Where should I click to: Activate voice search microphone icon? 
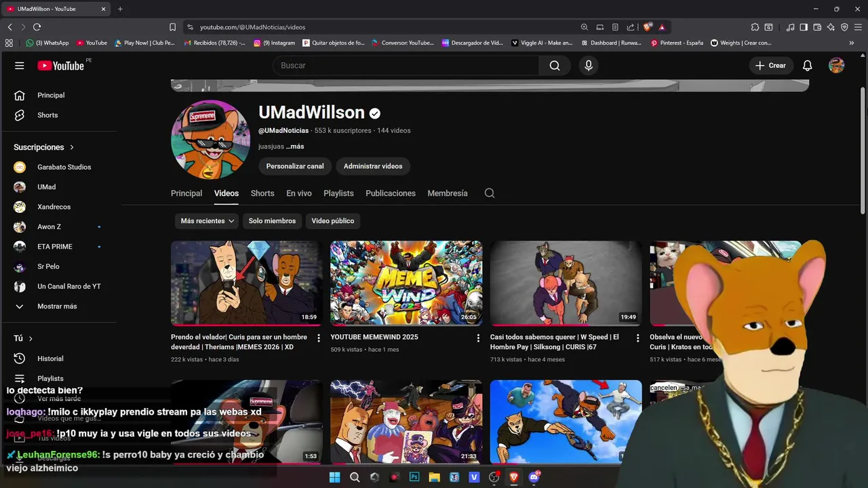(589, 66)
